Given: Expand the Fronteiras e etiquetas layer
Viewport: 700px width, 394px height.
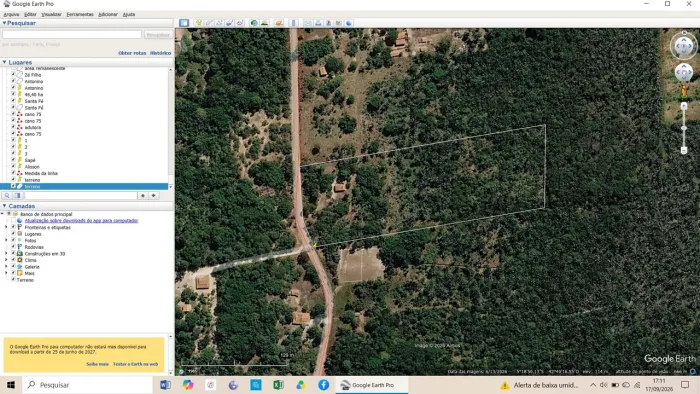Looking at the screenshot, I should [6, 227].
